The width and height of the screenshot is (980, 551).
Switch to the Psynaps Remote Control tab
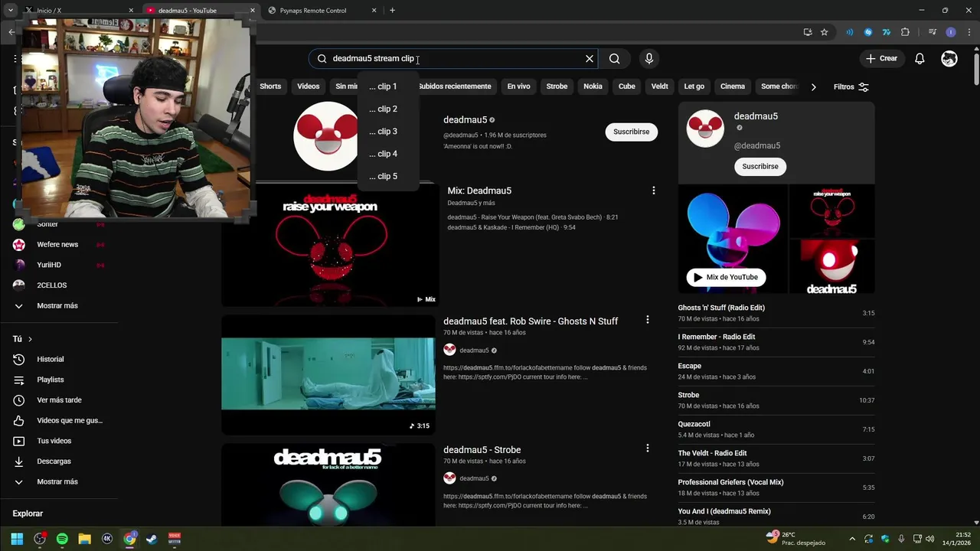coord(313,11)
